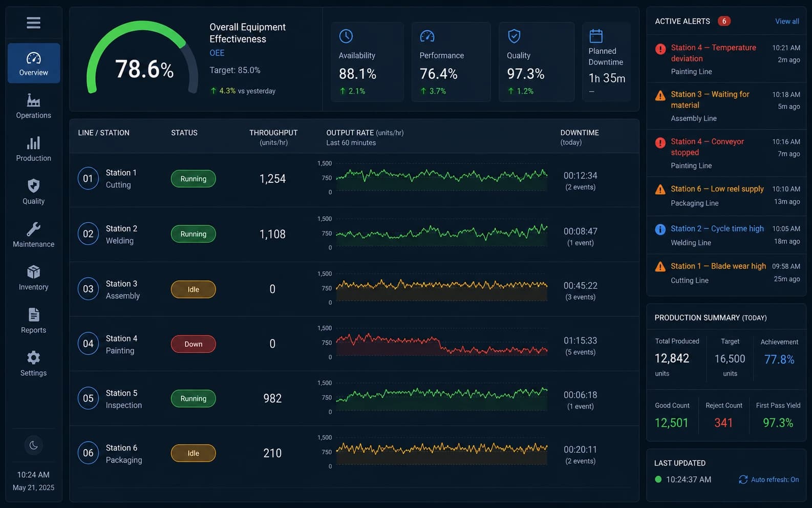This screenshot has width=812, height=508.
Task: Click Down status badge for Station 4
Action: click(x=194, y=344)
